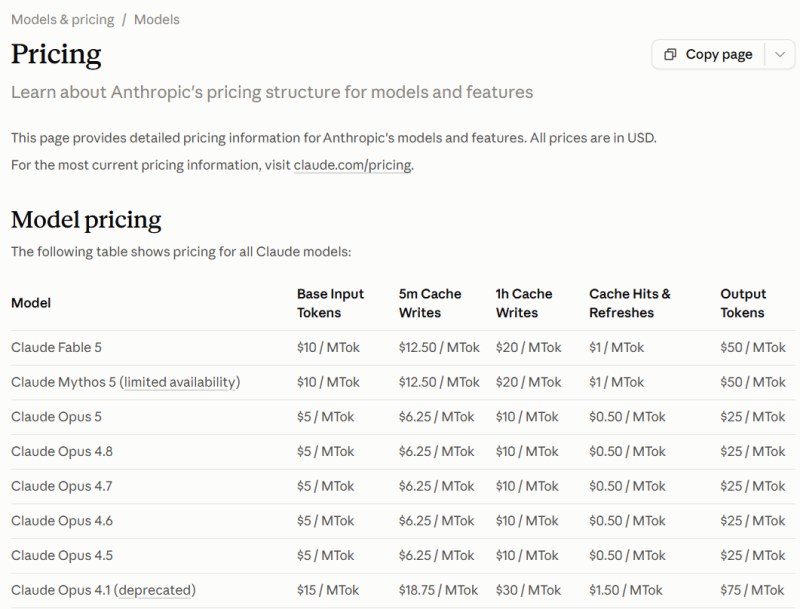The height and width of the screenshot is (609, 800).
Task: Open the dropdown chevron beside Copy page
Action: (x=780, y=55)
